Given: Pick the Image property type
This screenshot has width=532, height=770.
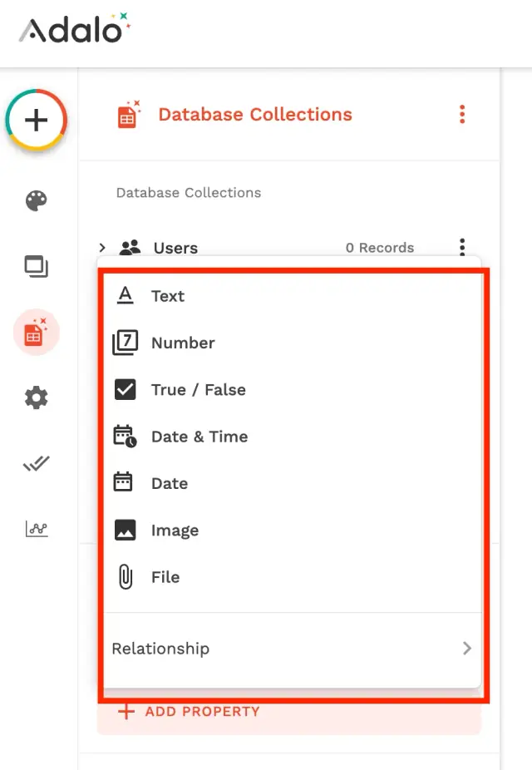Looking at the screenshot, I should pyautogui.click(x=175, y=531).
